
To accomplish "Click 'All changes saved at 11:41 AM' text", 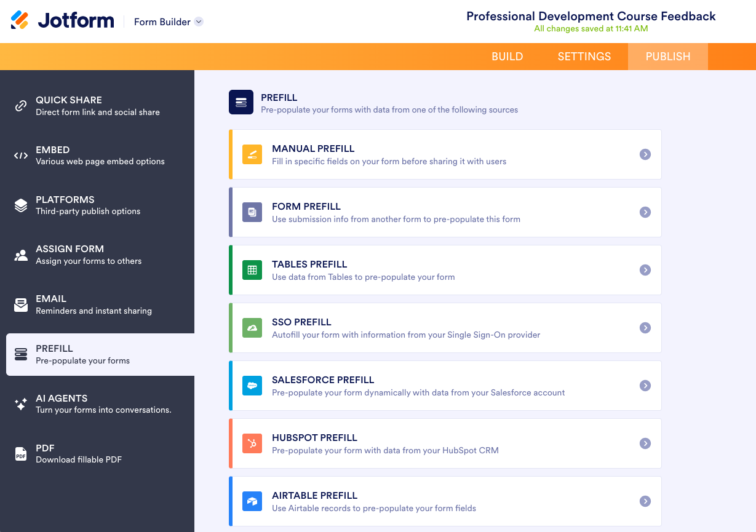I will pyautogui.click(x=591, y=29).
